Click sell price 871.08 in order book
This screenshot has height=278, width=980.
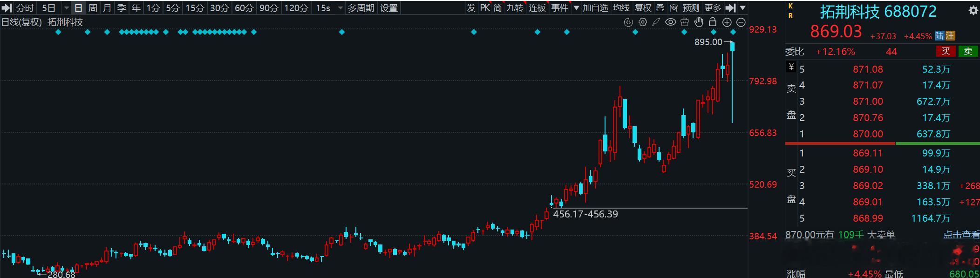click(x=868, y=69)
